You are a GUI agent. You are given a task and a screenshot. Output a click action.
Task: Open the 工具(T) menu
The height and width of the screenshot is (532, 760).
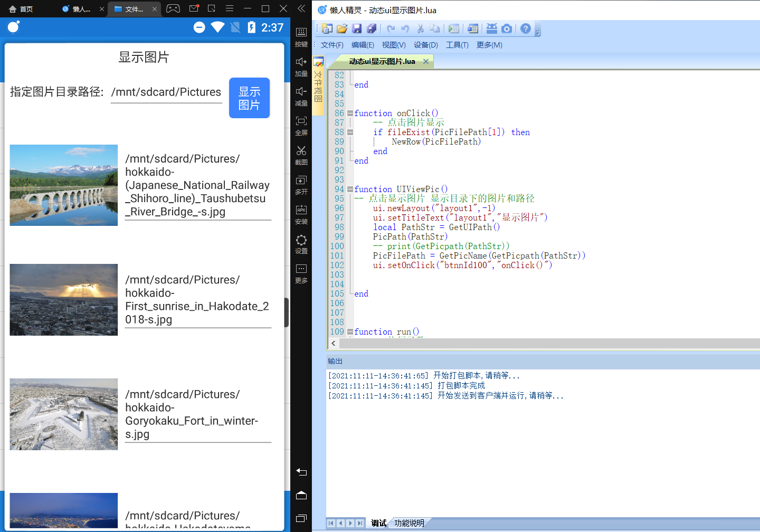pos(457,45)
